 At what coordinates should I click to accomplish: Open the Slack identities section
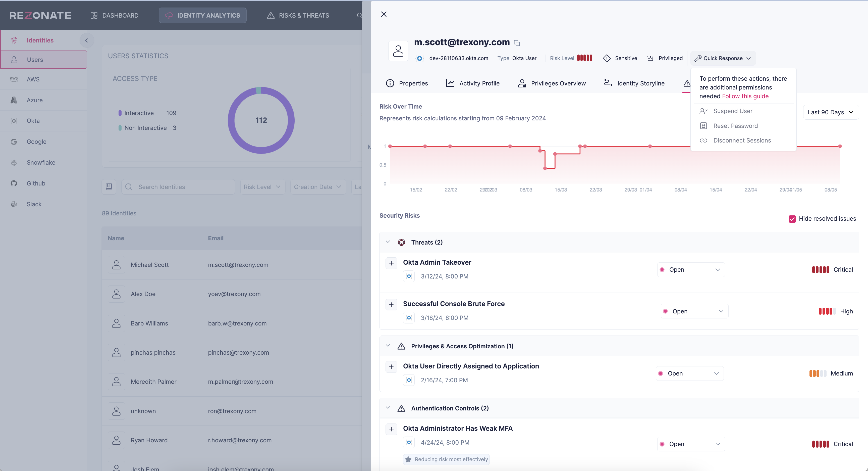34,204
